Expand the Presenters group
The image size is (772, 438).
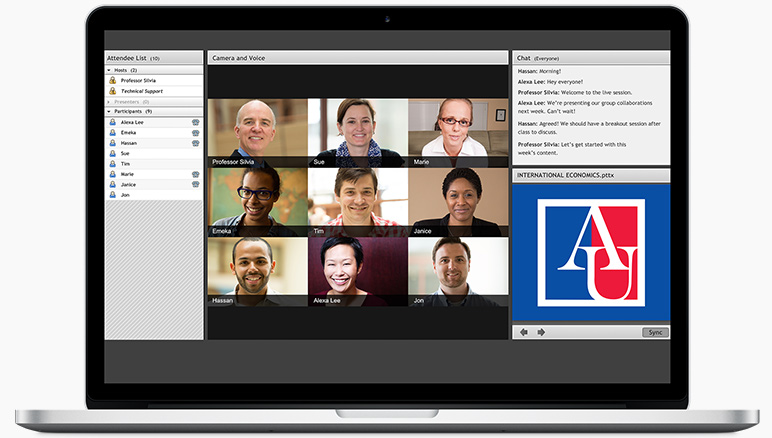coord(109,101)
